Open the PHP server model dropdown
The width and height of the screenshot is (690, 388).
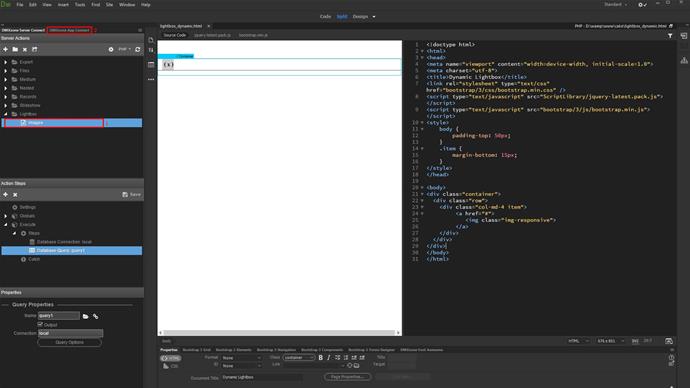coord(125,49)
